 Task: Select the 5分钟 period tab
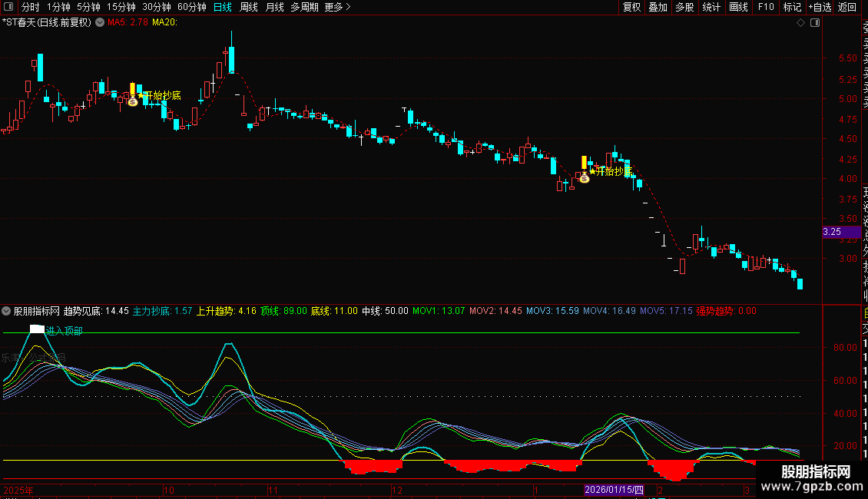(x=88, y=7)
